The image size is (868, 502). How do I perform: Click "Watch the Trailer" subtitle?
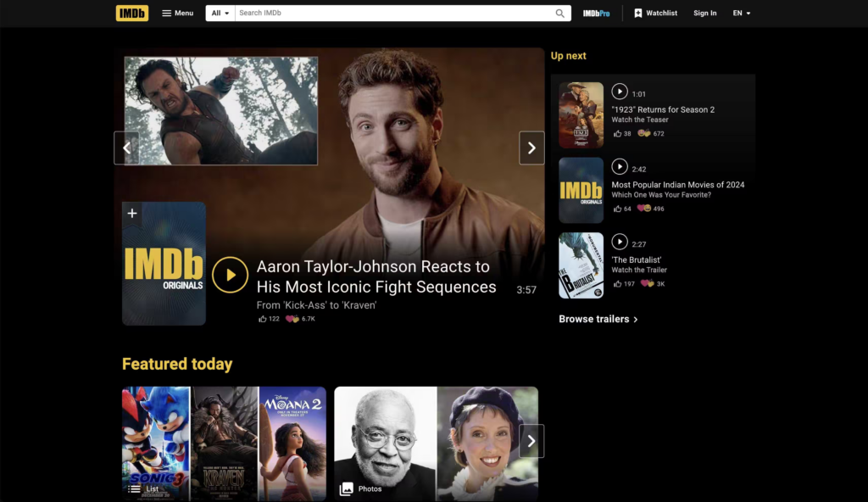pos(639,270)
